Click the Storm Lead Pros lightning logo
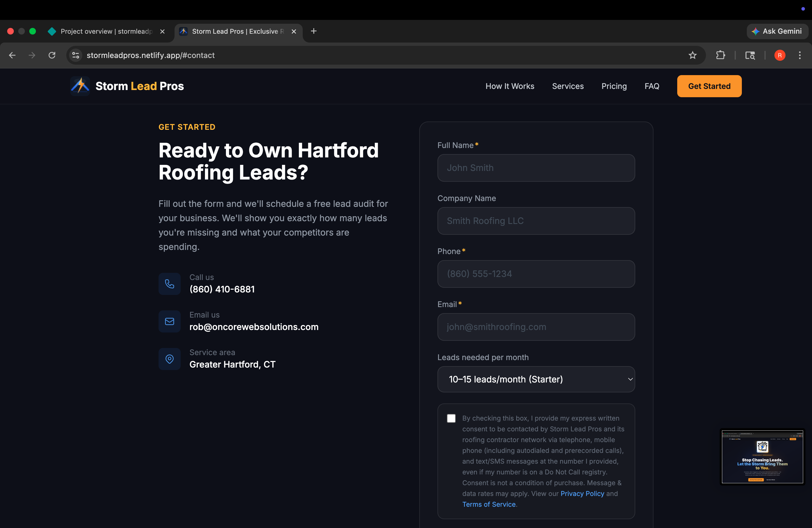The height and width of the screenshot is (528, 812). (x=80, y=86)
